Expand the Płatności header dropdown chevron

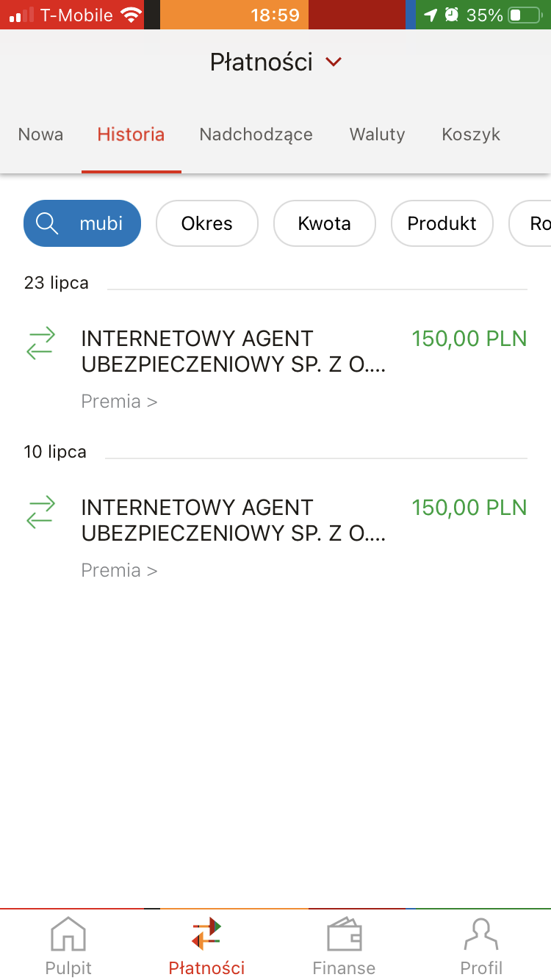(334, 62)
